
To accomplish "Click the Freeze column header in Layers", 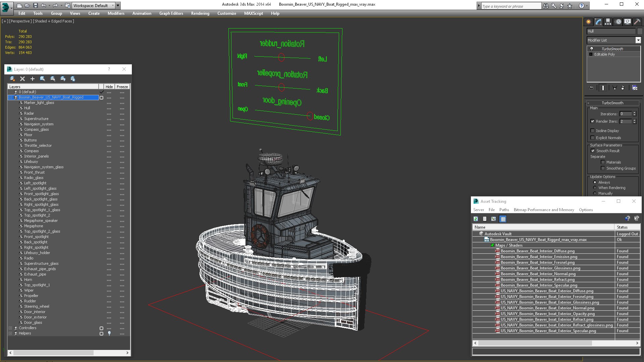I will [122, 87].
